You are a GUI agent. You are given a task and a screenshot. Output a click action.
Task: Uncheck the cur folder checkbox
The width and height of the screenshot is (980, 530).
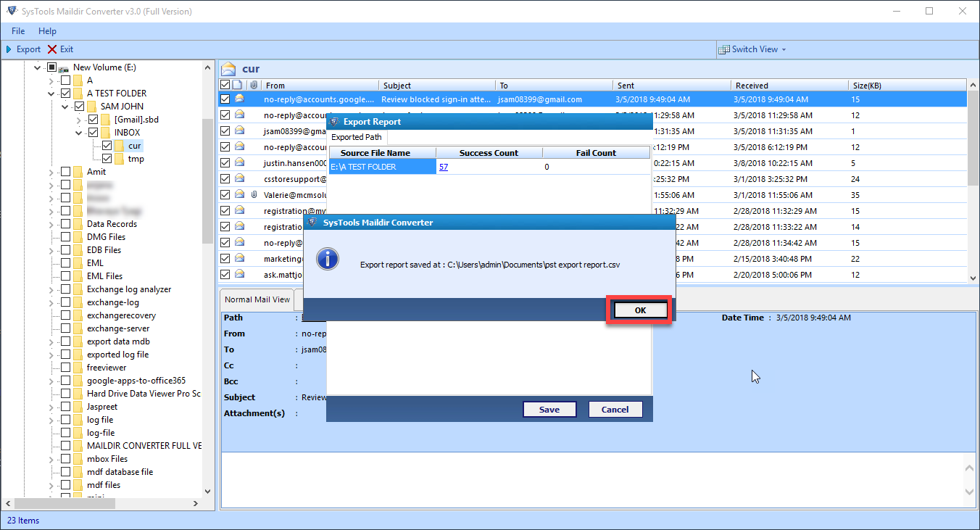coord(107,146)
